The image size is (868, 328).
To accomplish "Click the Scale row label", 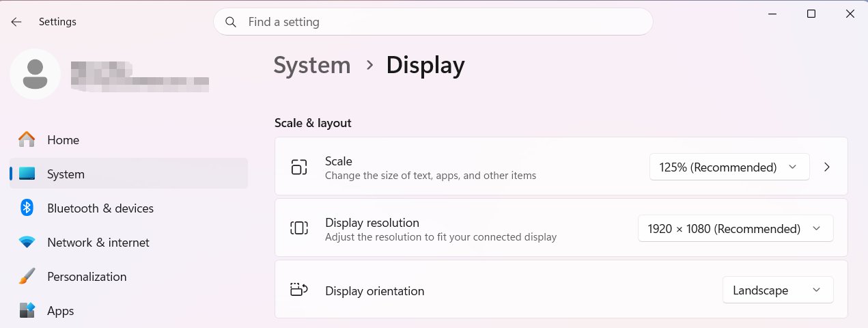I will pyautogui.click(x=339, y=161).
